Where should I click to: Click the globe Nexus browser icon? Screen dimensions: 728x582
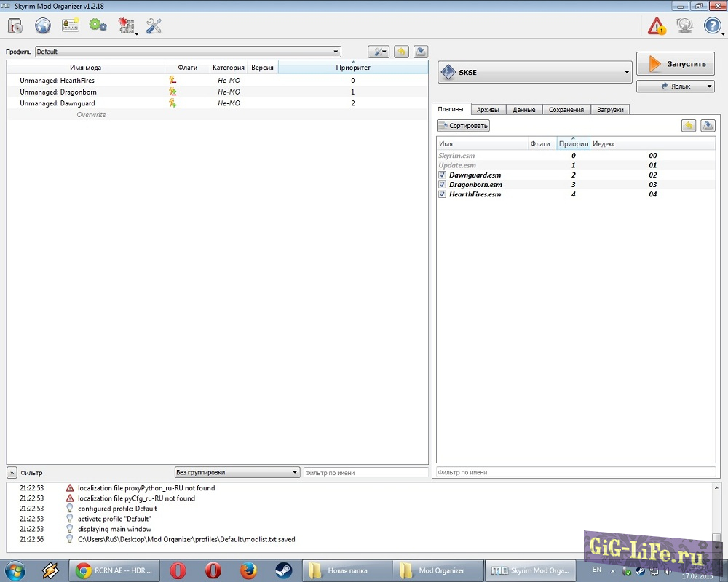(42, 25)
